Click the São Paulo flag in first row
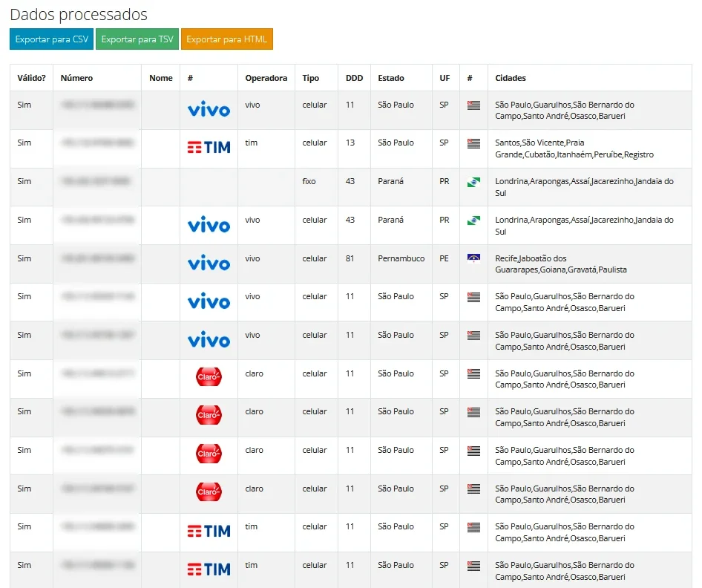 [x=473, y=105]
